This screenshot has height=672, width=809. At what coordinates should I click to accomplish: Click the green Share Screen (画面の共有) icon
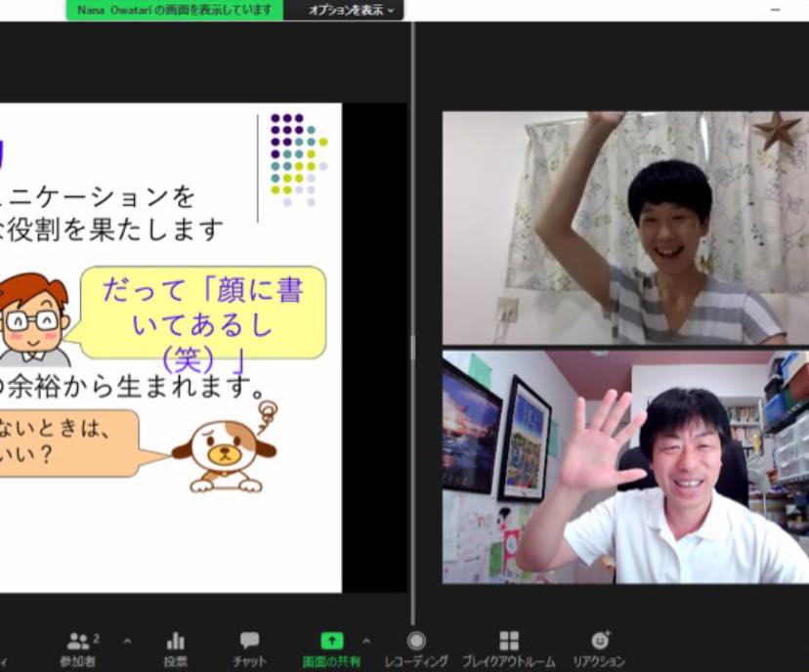coord(332,642)
